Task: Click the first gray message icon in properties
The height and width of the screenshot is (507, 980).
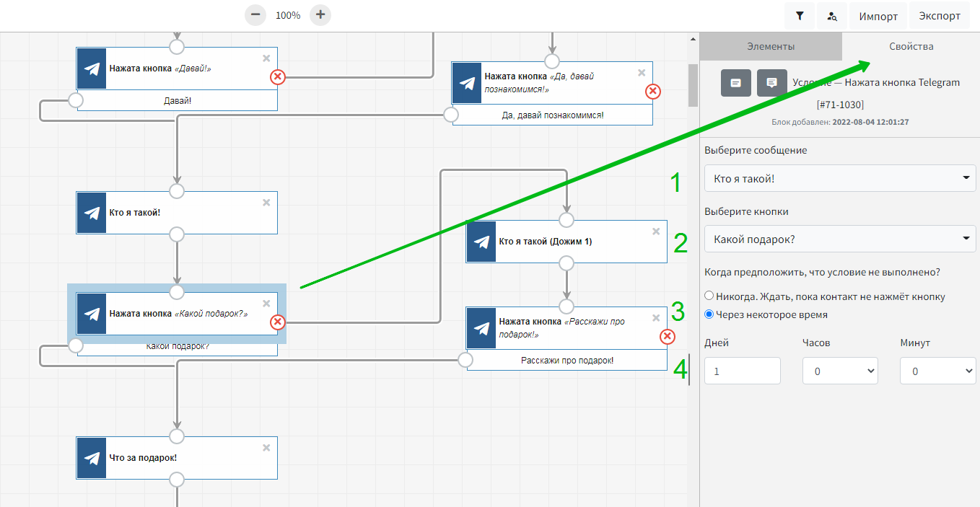Action: point(735,83)
